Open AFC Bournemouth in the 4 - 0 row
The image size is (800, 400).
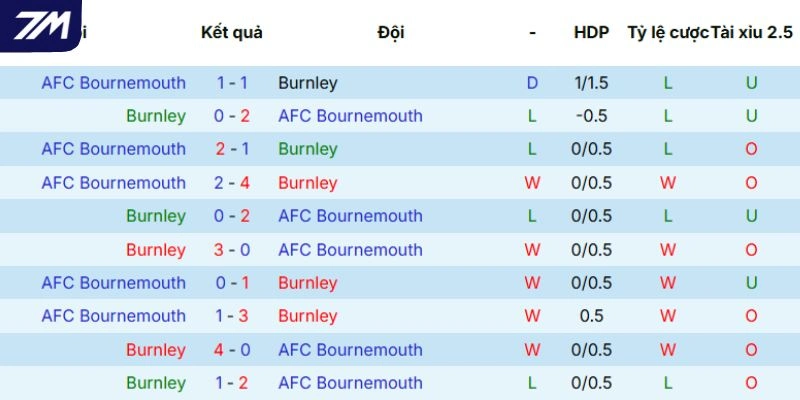[x=350, y=350]
